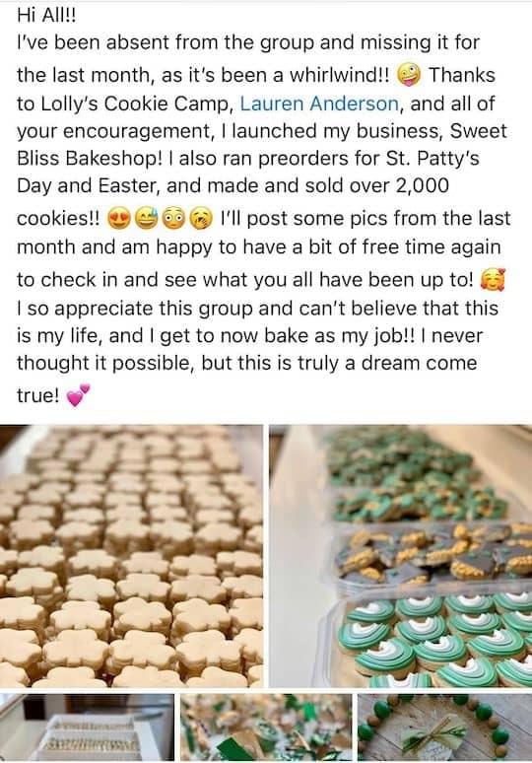Click the two pink hearts emoji after true

[78, 394]
